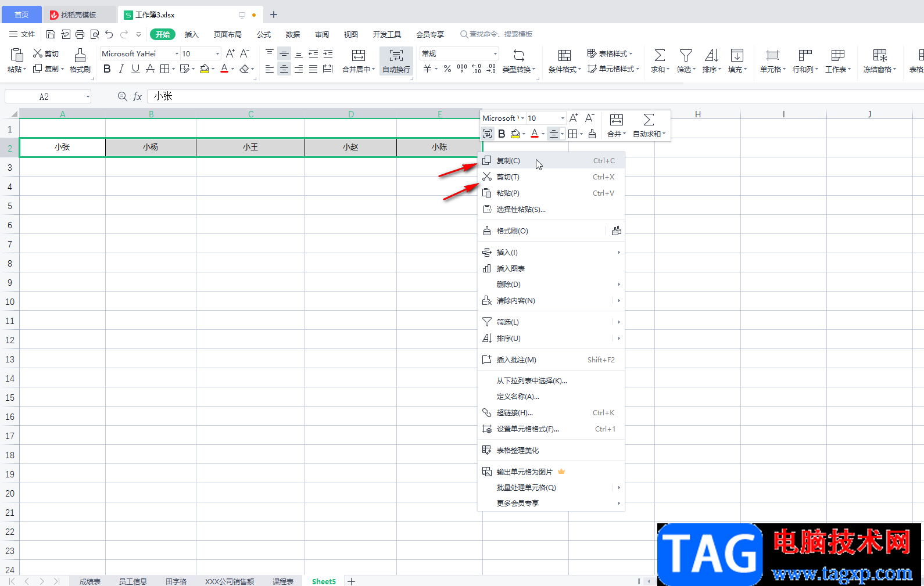The width and height of the screenshot is (924, 586).
Task: Toggle Italic formatting in the ribbon
Action: [x=121, y=69]
